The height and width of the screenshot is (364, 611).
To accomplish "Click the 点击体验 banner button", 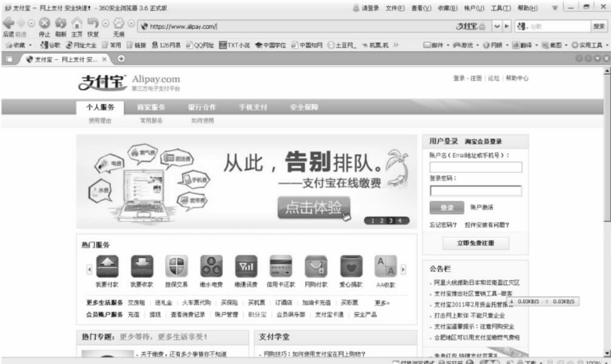I will [x=314, y=208].
